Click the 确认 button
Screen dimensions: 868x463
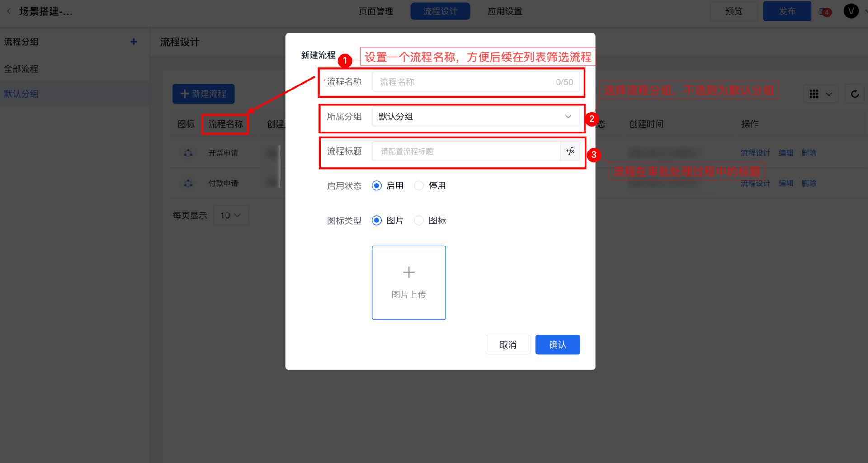[x=557, y=345]
